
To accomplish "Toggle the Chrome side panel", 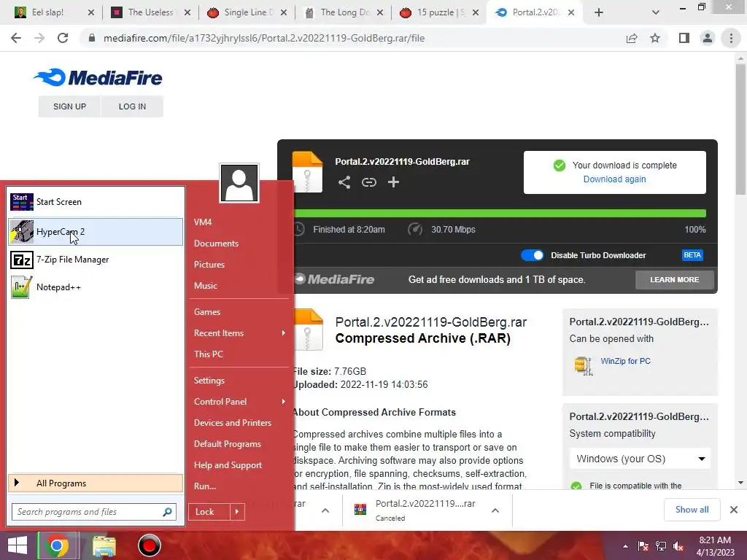I will 684,38.
